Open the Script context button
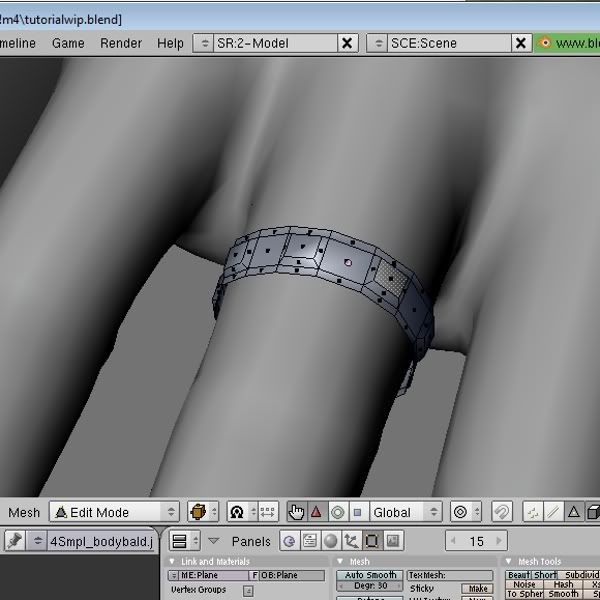This screenshot has height=600, width=600. [x=310, y=541]
